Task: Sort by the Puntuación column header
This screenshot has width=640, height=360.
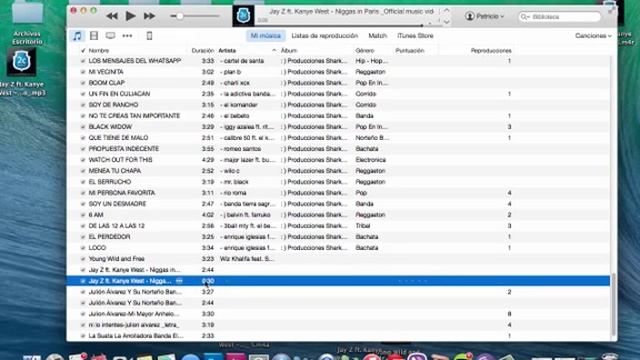Action: click(x=410, y=51)
